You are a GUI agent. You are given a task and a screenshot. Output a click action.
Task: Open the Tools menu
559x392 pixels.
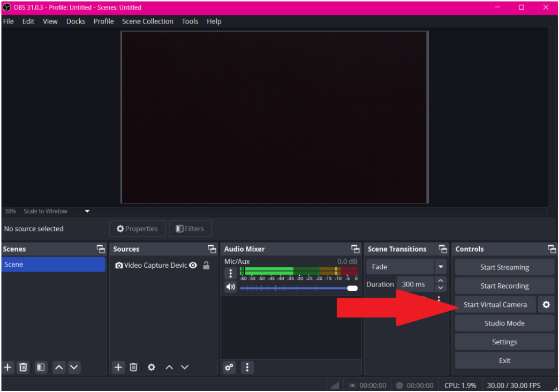click(190, 21)
